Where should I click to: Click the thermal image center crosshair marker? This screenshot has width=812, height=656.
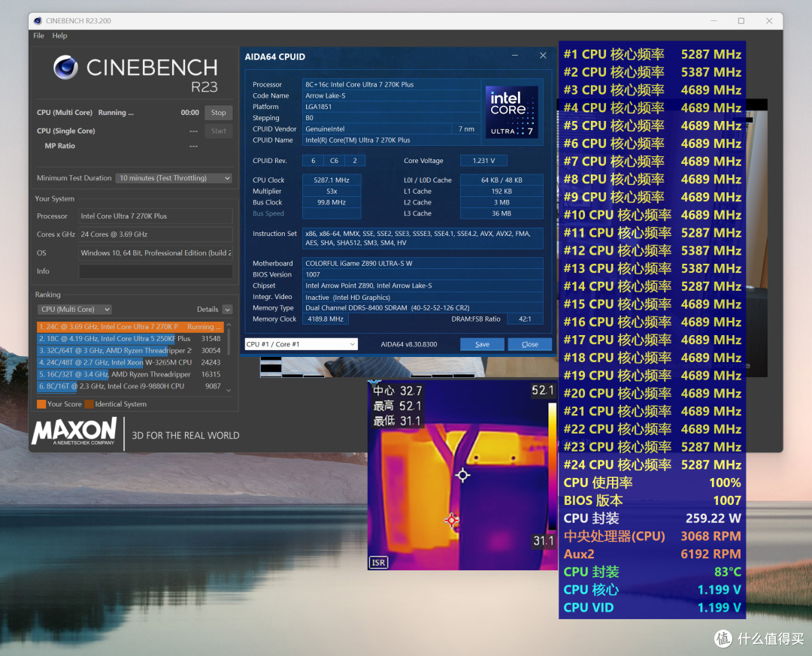462,475
